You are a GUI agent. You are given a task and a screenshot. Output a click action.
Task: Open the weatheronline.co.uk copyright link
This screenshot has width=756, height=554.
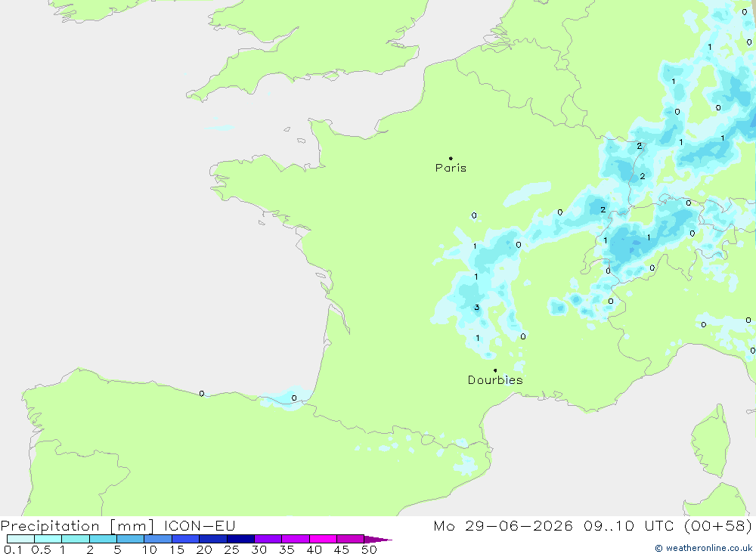click(x=703, y=548)
